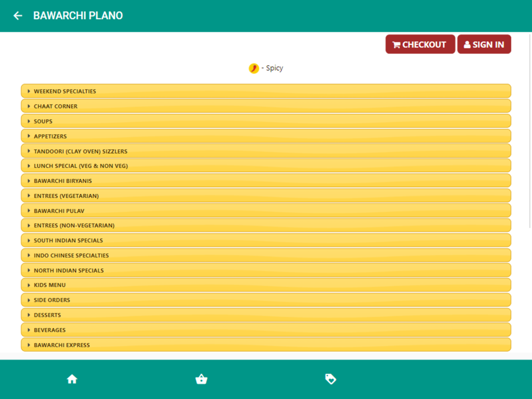This screenshot has height=399, width=532.
Task: Expand the Kids Menu section
Action: click(x=266, y=285)
